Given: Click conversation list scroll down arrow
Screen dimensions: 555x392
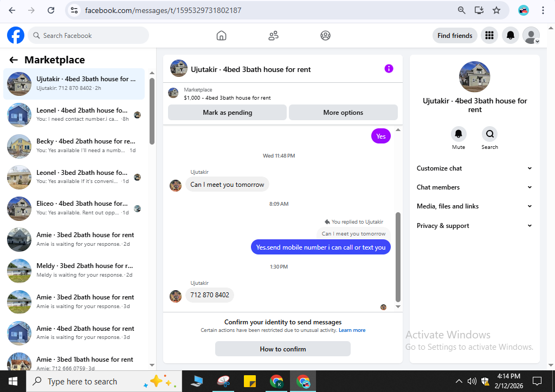Looking at the screenshot, I should [152, 365].
